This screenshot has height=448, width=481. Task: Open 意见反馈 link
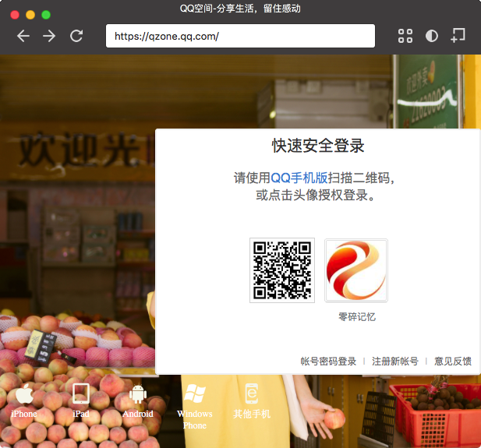pos(453,362)
